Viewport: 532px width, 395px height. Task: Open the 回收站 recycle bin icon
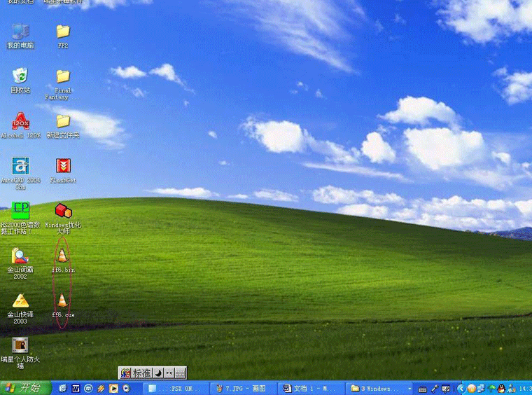pyautogui.click(x=20, y=81)
